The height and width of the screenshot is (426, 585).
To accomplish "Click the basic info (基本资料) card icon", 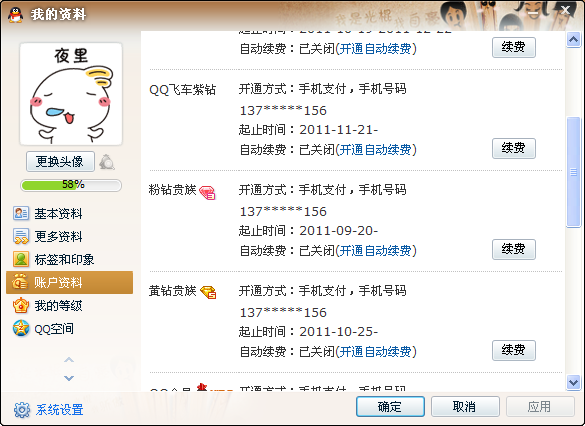I will pyautogui.click(x=21, y=213).
